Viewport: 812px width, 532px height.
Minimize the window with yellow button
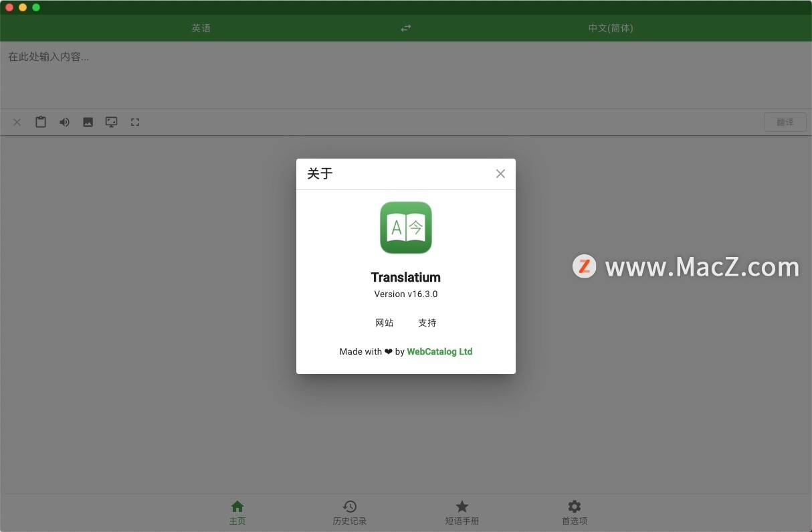(x=23, y=7)
